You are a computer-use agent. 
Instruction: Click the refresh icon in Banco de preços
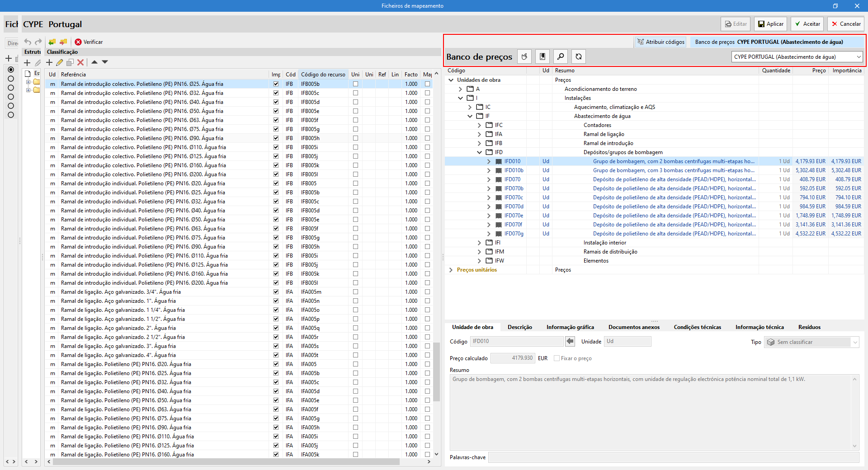(579, 56)
